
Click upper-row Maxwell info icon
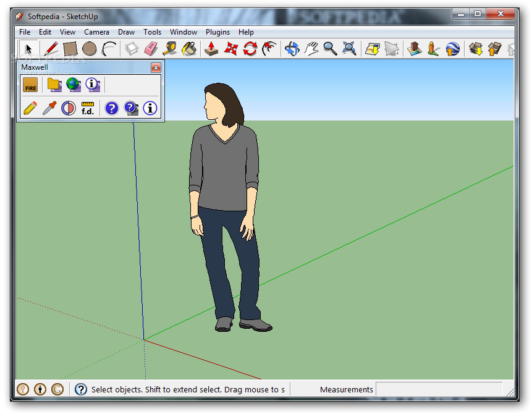tap(92, 85)
